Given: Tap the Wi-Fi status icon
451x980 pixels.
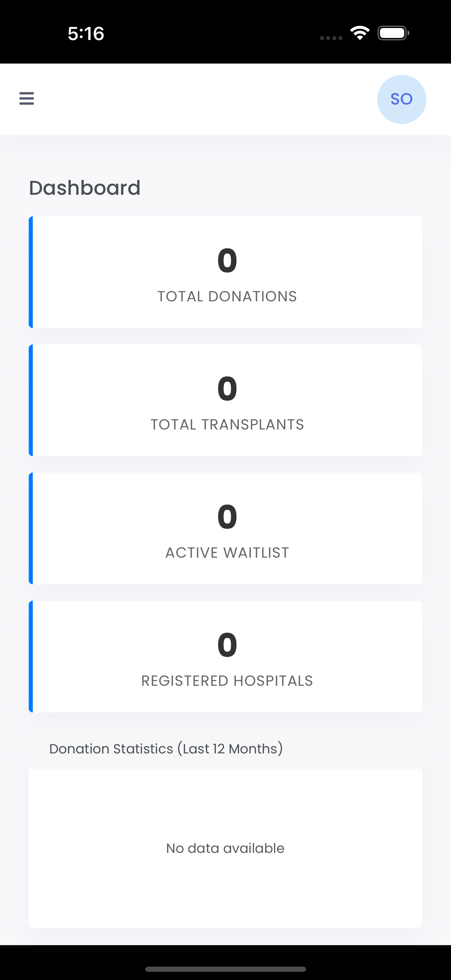Looking at the screenshot, I should point(360,33).
